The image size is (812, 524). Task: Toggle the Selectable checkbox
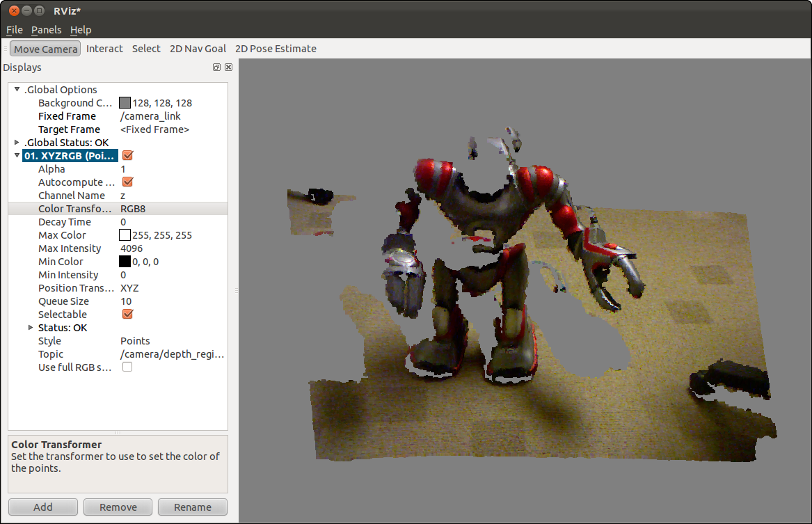[128, 315]
